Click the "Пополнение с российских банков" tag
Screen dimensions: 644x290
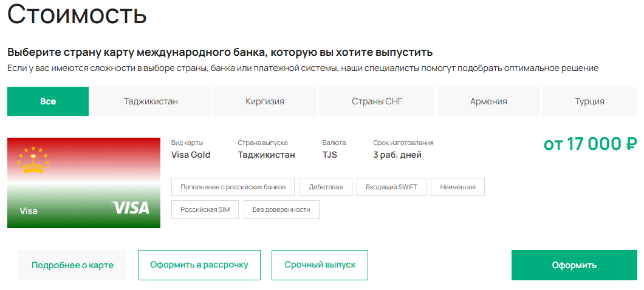(x=233, y=187)
